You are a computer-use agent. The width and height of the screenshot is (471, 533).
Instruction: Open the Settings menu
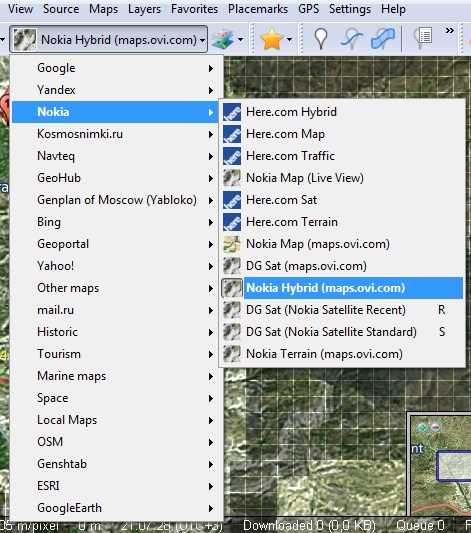350,9
